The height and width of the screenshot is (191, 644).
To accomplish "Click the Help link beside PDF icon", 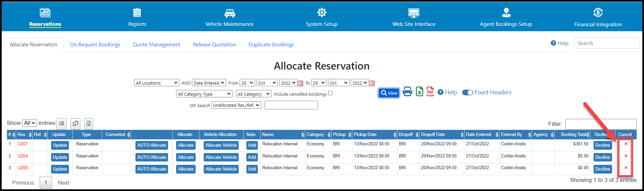I will point(447,92).
